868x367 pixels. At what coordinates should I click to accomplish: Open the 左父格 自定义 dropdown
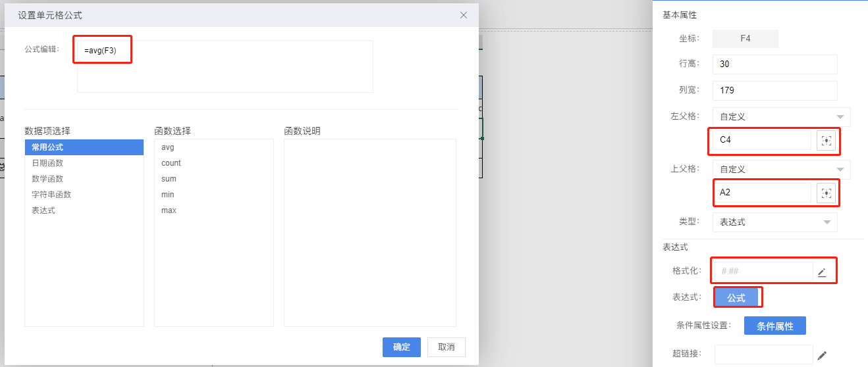click(782, 117)
